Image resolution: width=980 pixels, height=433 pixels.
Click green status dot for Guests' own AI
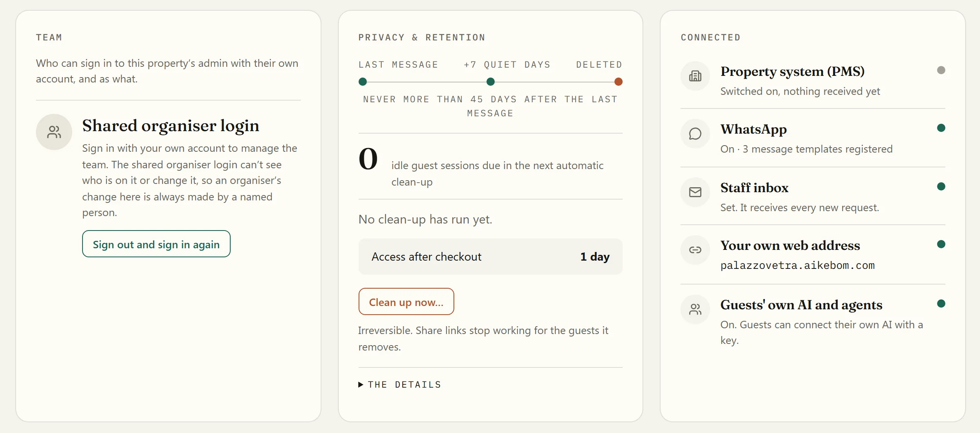pos(941,304)
